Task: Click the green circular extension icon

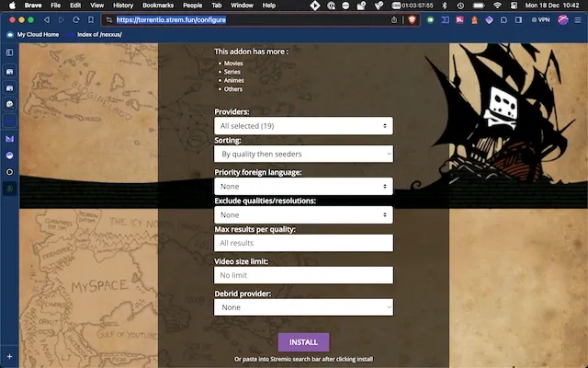Action: (431, 20)
